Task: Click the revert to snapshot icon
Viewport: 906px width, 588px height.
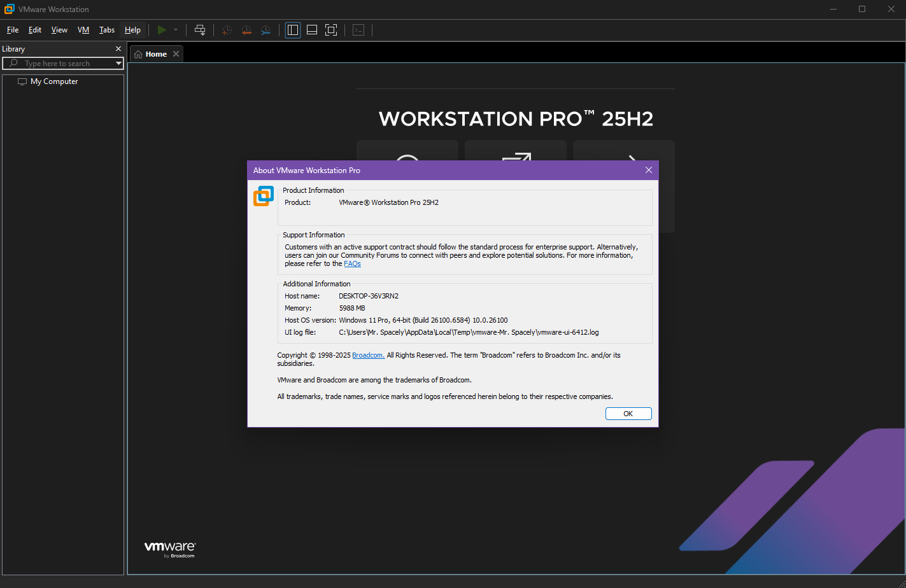Action: (246, 30)
